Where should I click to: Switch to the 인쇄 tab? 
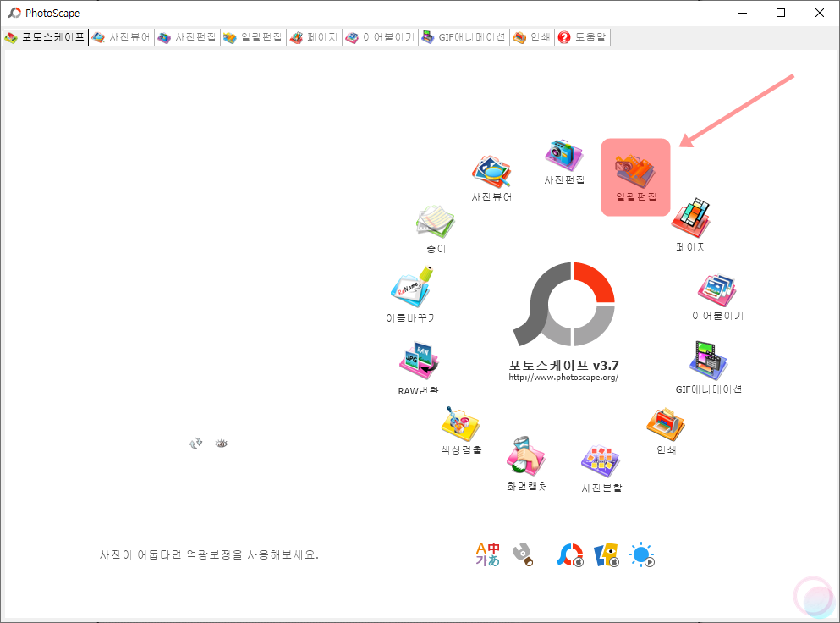tap(532, 37)
